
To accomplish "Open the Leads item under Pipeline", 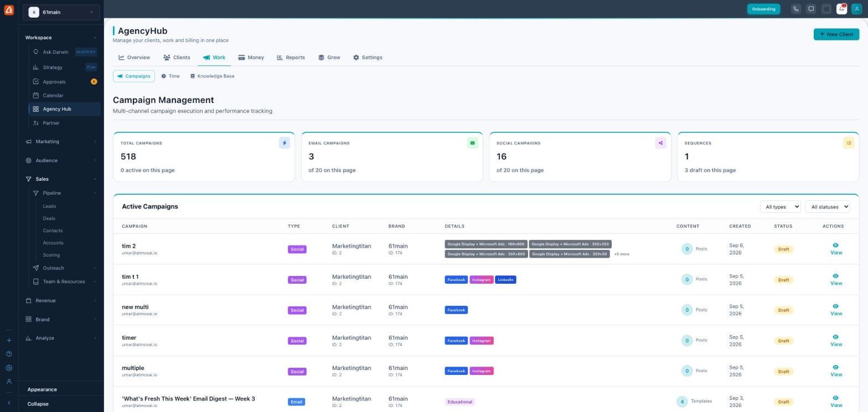I will point(49,206).
